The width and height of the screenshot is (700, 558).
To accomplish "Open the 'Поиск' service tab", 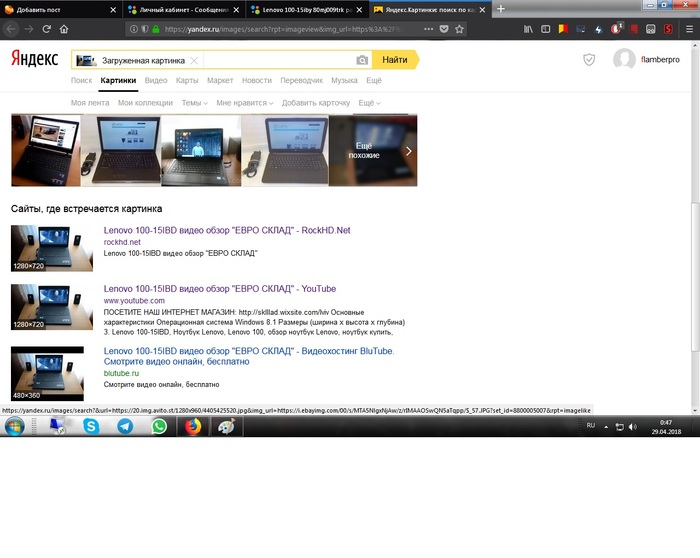I will point(81,80).
